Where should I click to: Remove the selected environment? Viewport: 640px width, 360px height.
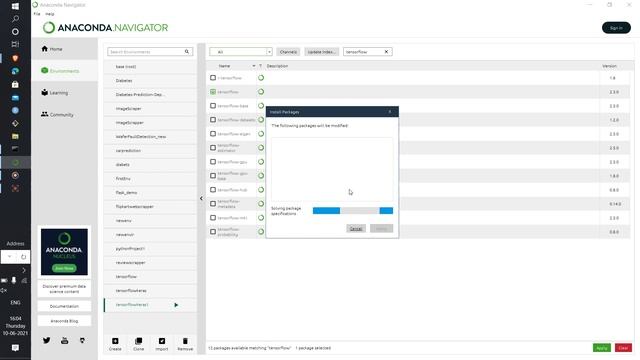click(185, 344)
